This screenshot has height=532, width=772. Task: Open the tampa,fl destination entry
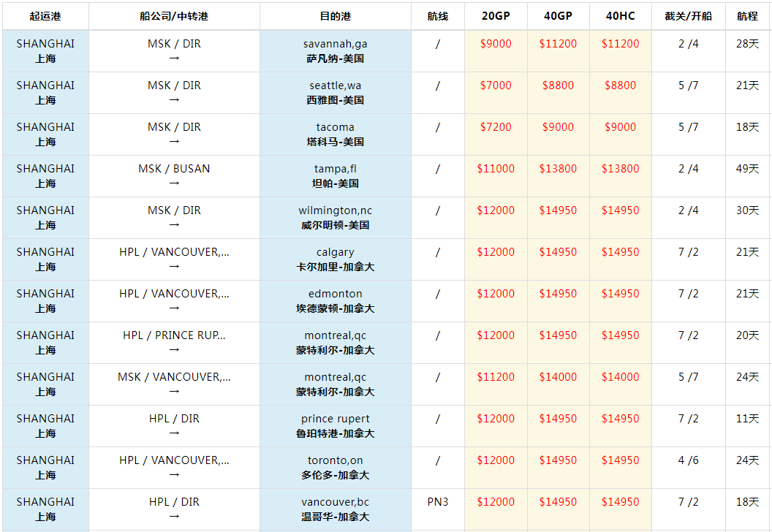tap(335, 169)
